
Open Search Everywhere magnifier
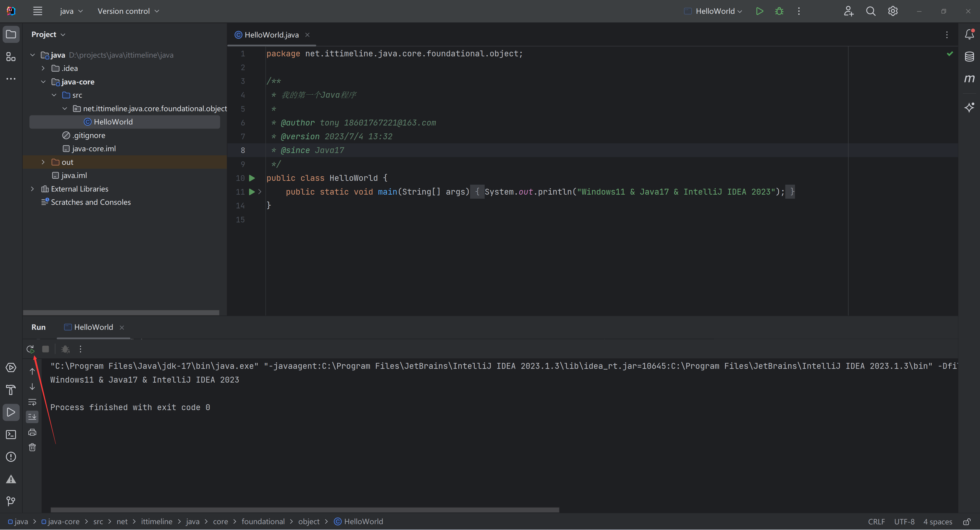tap(871, 11)
